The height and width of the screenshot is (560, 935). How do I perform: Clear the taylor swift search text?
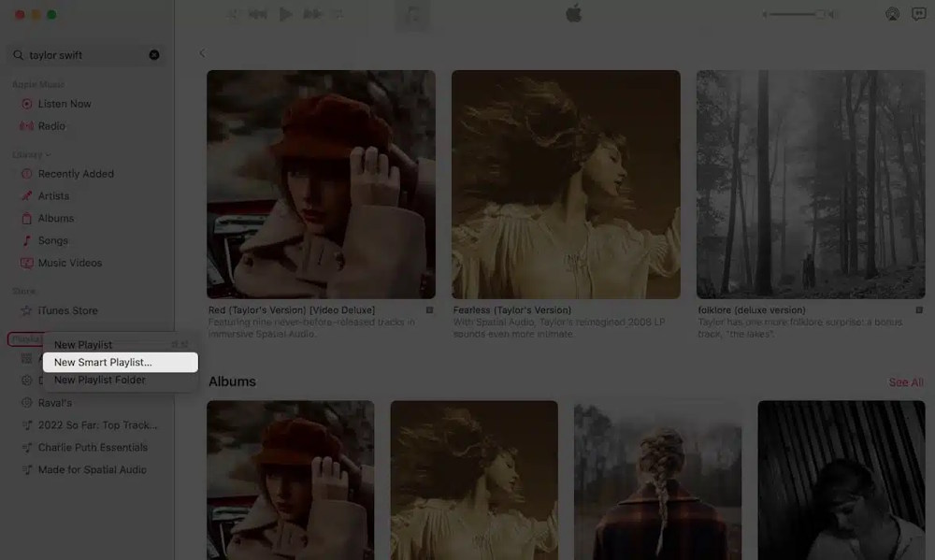pyautogui.click(x=155, y=54)
